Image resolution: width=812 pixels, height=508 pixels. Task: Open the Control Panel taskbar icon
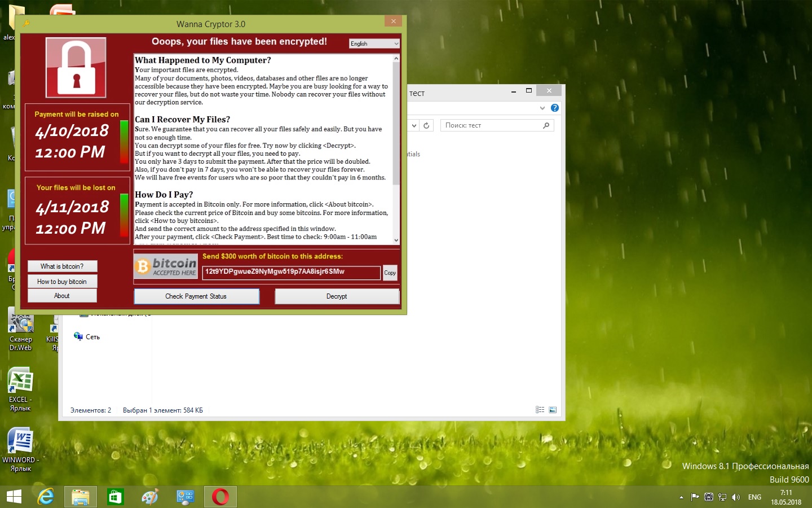pyautogui.click(x=185, y=497)
